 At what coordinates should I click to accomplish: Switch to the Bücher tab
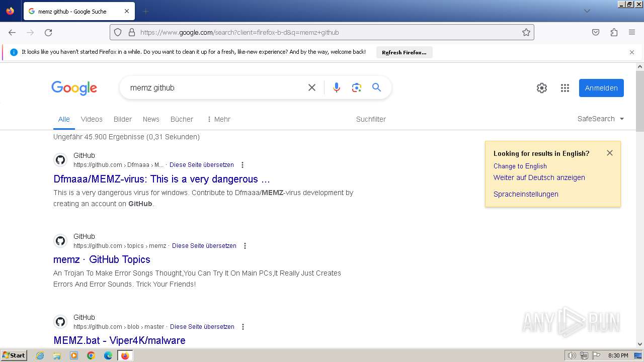(x=182, y=119)
